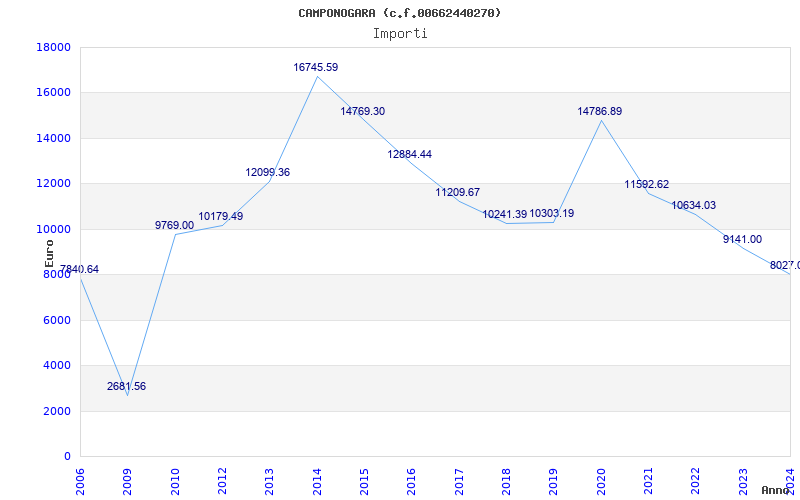
Task: Click the y-axis value 0
Action: (67, 456)
